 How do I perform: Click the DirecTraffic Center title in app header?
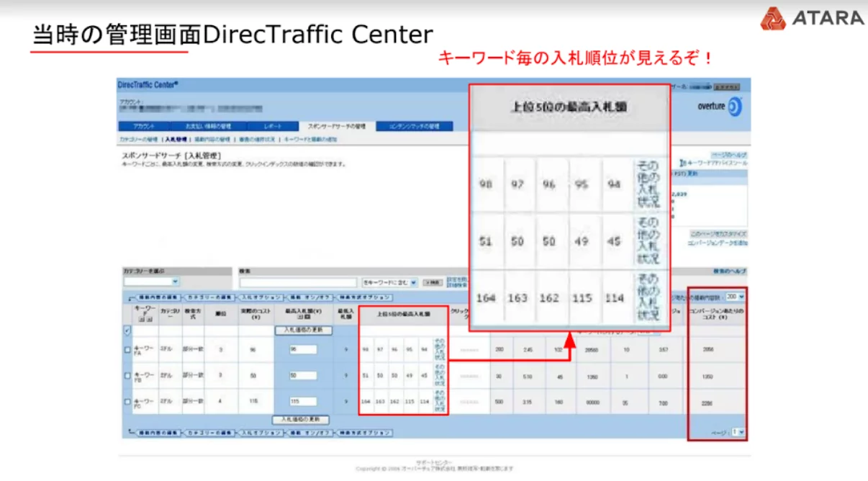pyautogui.click(x=148, y=84)
